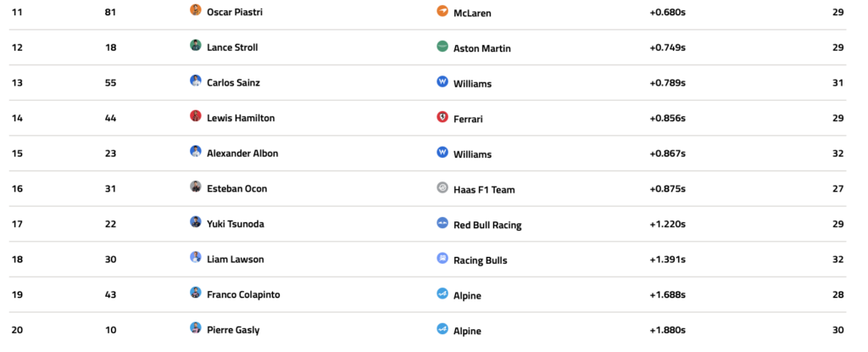Click the Ferrari team logo icon
This screenshot has width=868, height=352.
pyautogui.click(x=442, y=117)
